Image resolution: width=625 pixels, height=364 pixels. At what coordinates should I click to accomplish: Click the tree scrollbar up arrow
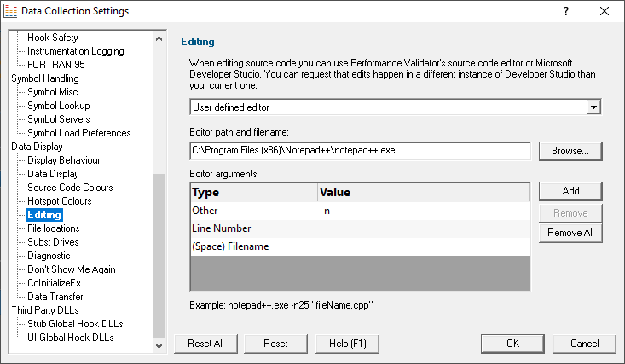pyautogui.click(x=159, y=38)
